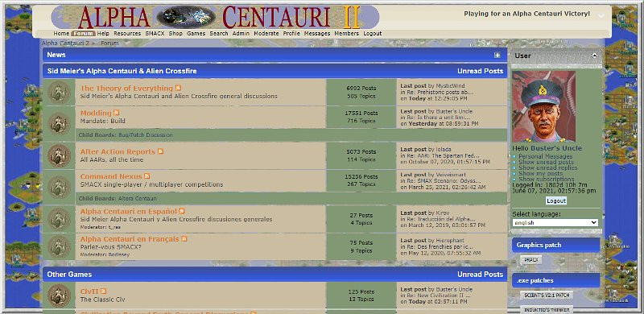Screen dimensions: 644x314
Task: Click RSS feed icon beside The Theory of Everything
Action: click(x=178, y=88)
